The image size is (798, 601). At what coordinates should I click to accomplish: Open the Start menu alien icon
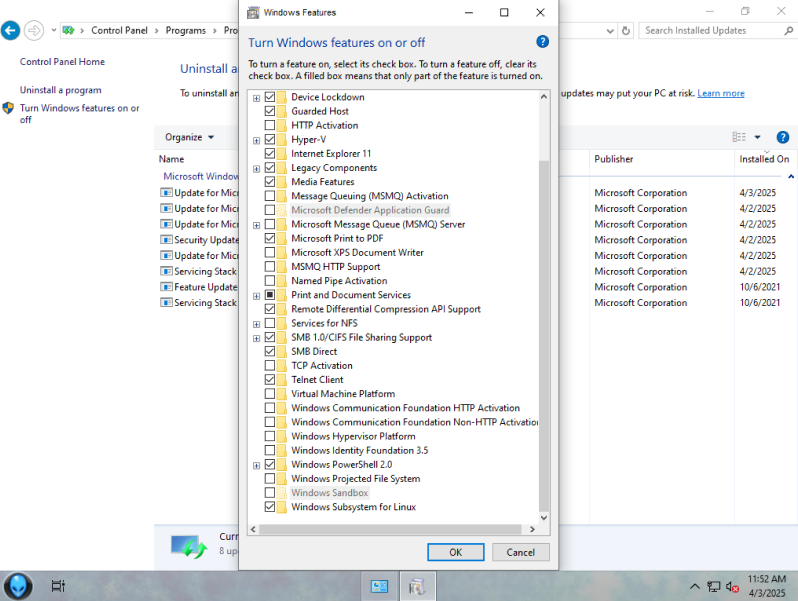point(18,586)
